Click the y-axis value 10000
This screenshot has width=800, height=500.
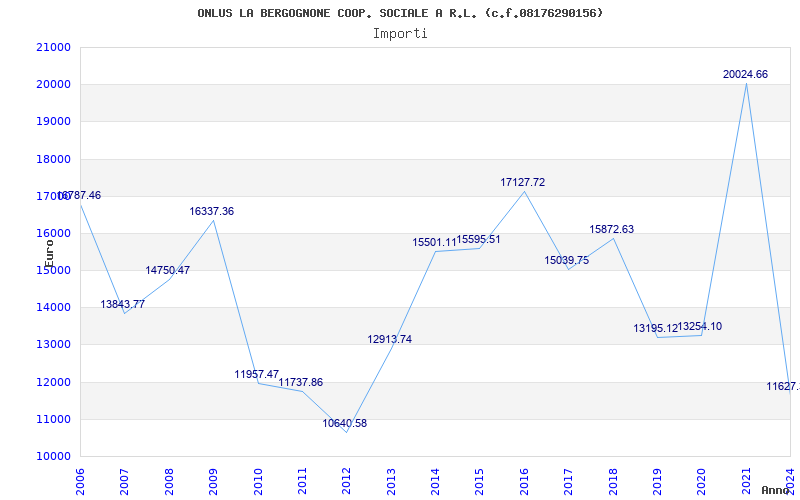pos(53,457)
